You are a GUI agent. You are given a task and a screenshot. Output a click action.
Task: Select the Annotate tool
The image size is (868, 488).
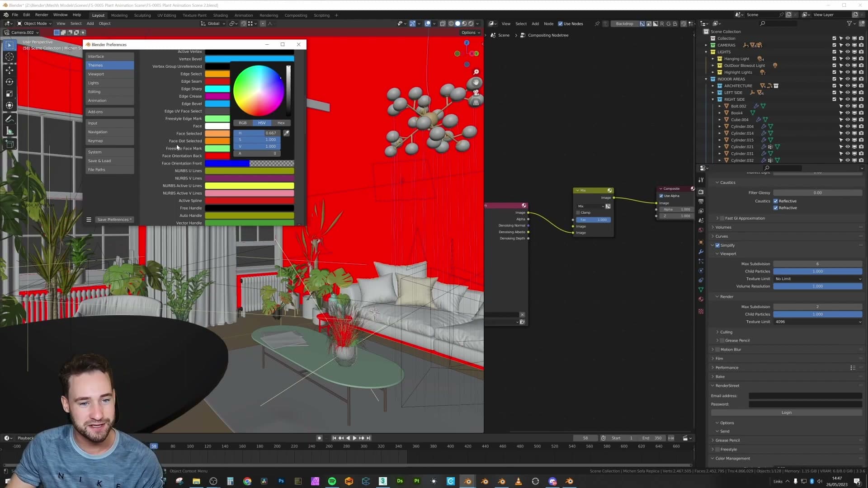tap(9, 119)
